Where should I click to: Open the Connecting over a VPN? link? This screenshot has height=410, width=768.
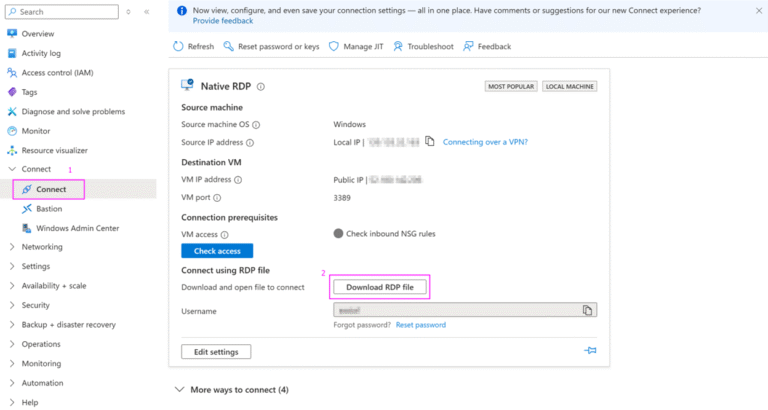485,142
